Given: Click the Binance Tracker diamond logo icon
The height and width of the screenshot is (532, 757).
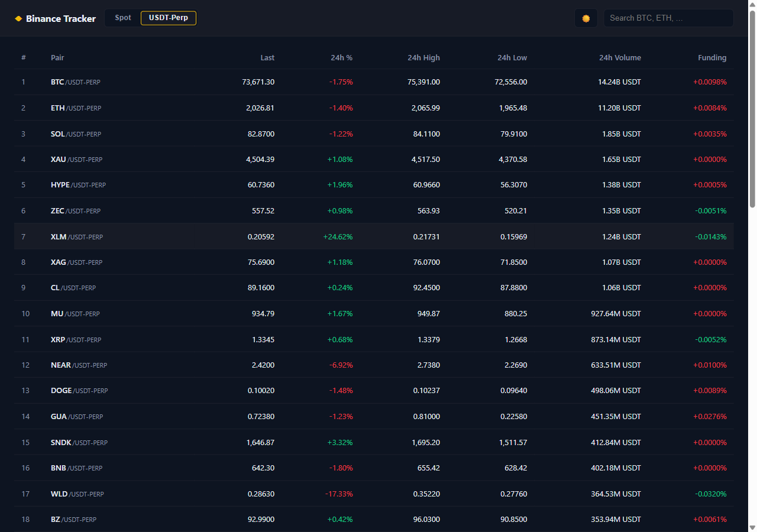Looking at the screenshot, I should (18, 19).
